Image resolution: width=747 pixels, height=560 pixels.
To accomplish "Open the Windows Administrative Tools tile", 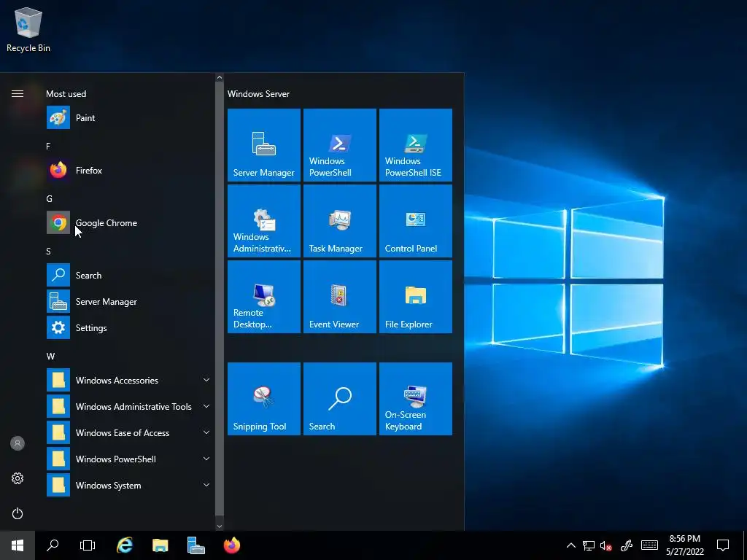I will tap(264, 220).
